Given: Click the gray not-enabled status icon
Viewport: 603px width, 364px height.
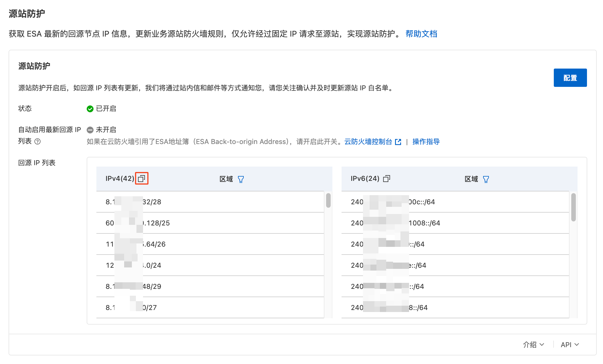Looking at the screenshot, I should click(90, 130).
